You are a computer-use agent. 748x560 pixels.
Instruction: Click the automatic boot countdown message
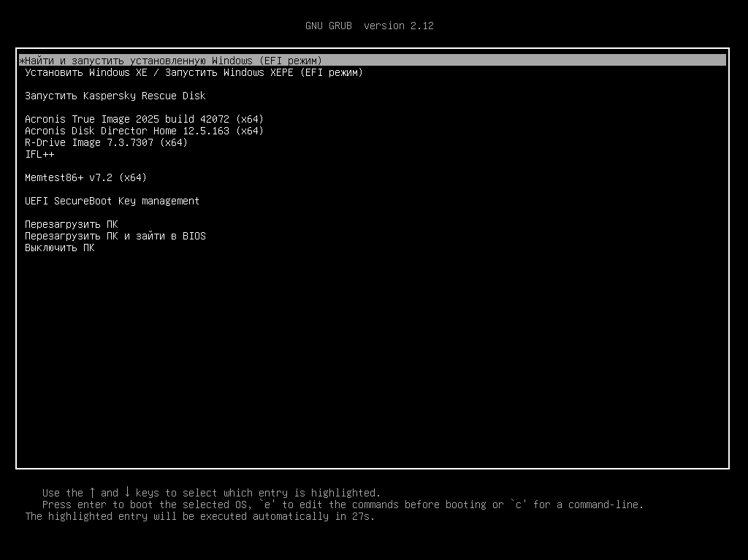coord(199,516)
